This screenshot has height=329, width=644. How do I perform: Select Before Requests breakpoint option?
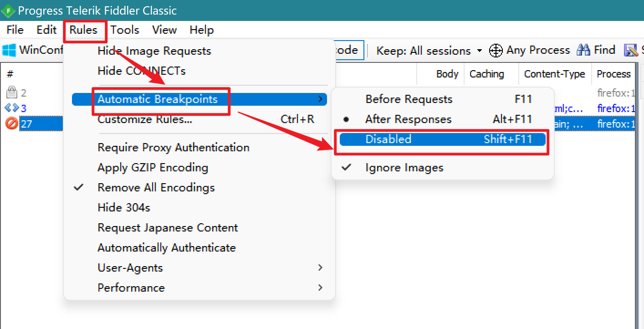point(443,99)
